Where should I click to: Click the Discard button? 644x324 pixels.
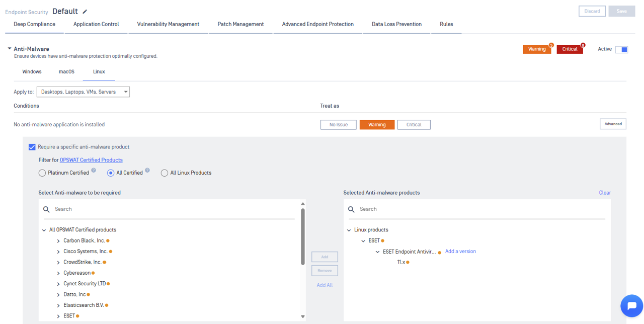[x=592, y=11]
